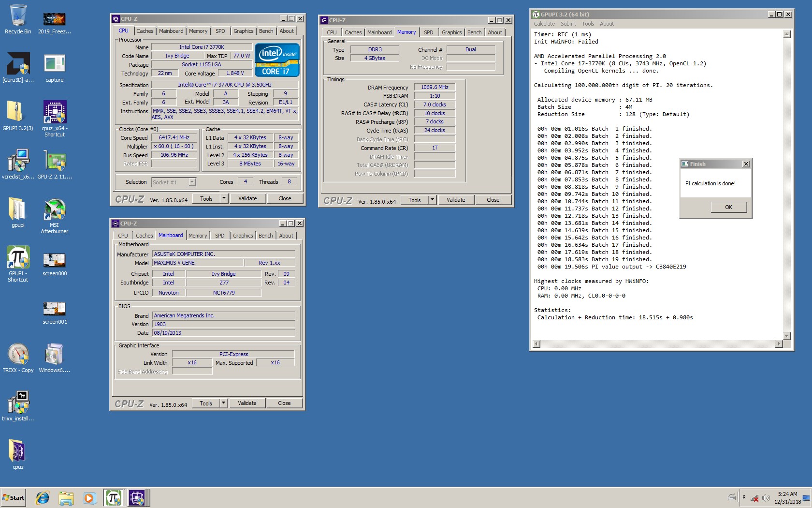The height and width of the screenshot is (508, 812).
Task: Open Calculate menu in GPUPI
Action: pos(544,24)
